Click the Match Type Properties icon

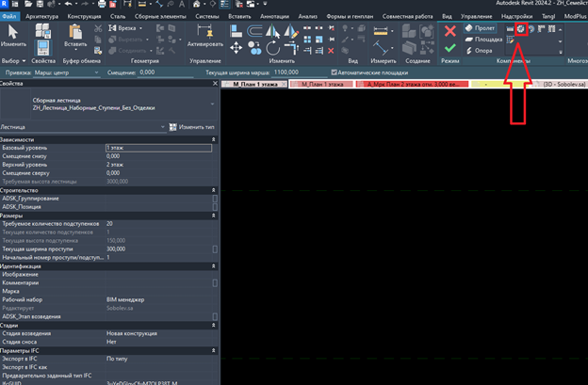coord(98,50)
